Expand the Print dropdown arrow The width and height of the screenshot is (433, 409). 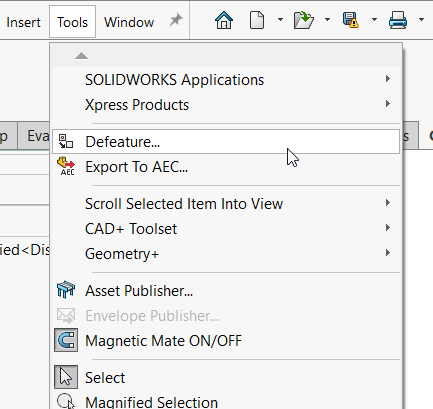tap(421, 20)
